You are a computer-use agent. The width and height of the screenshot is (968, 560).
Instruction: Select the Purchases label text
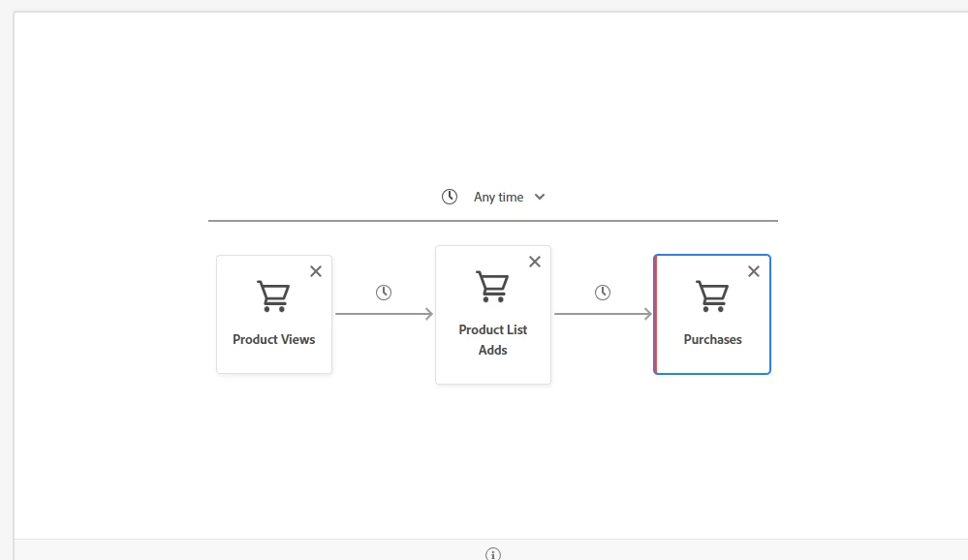tap(712, 339)
